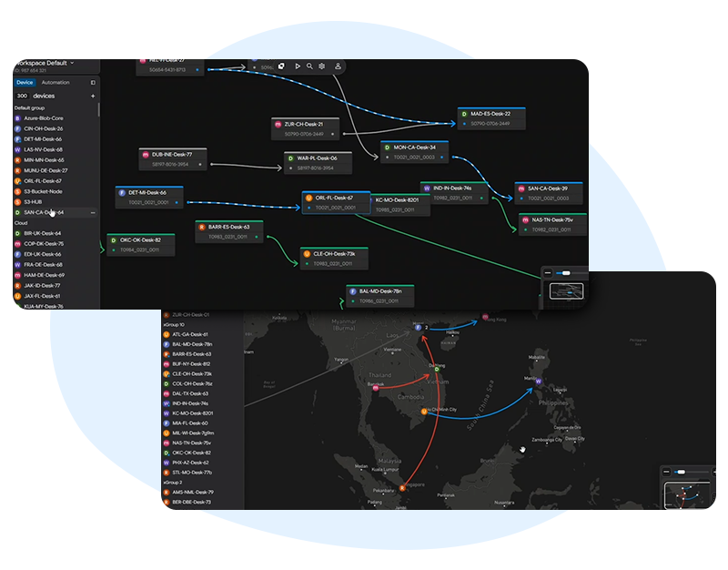Click the user profile icon in the toolbar
728x570 pixels.
pos(338,66)
